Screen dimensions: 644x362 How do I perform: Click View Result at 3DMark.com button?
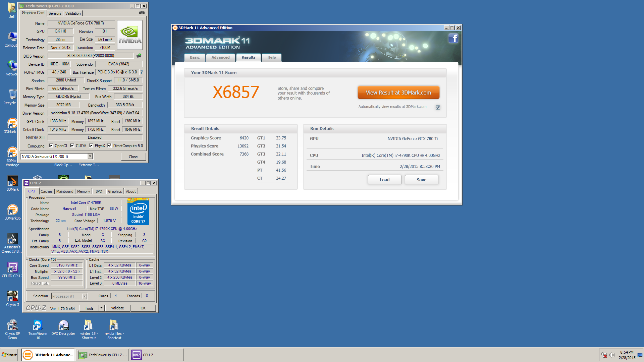coord(398,93)
